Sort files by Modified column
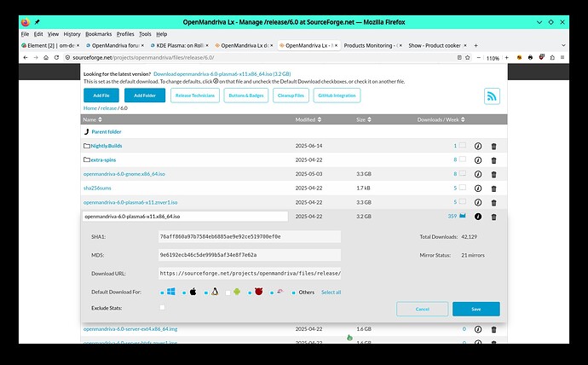 coord(308,119)
